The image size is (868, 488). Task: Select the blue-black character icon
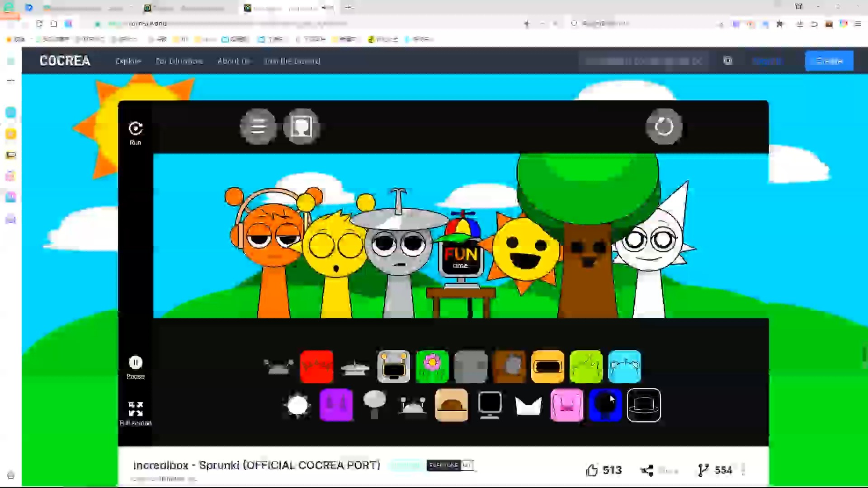pos(605,405)
